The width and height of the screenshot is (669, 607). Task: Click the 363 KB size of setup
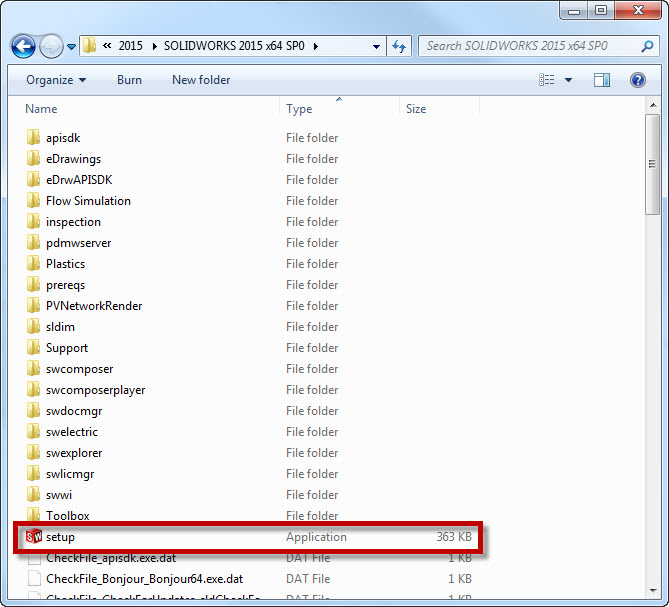[x=454, y=537]
